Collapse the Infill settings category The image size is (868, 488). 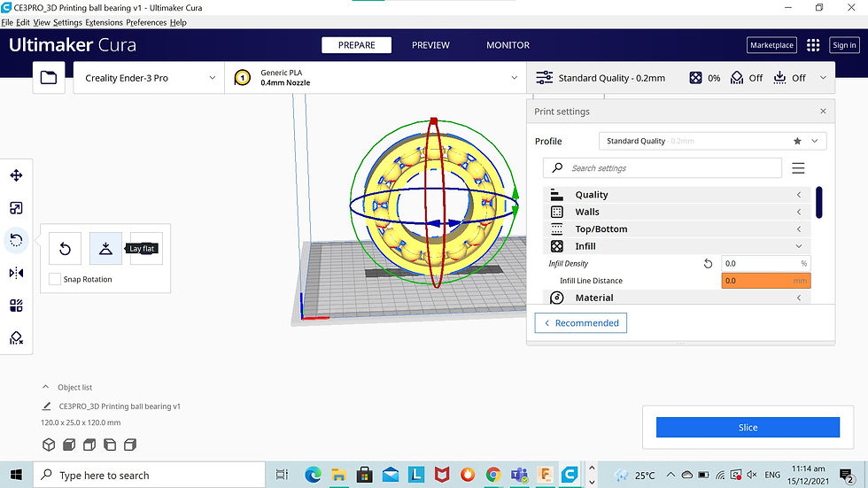tap(677, 246)
